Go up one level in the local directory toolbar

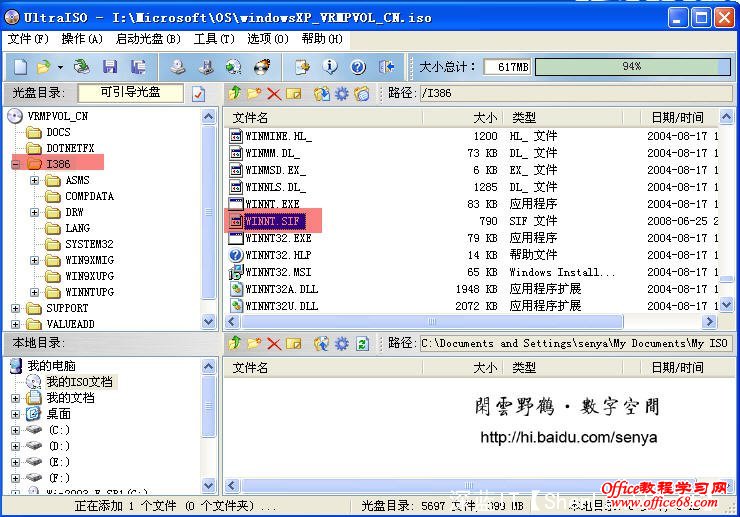pos(234,343)
